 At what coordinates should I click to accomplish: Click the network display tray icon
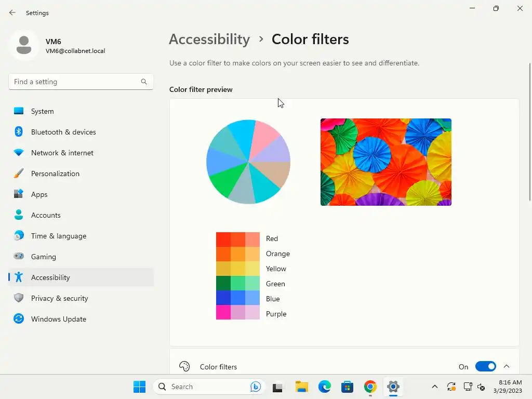(x=468, y=387)
